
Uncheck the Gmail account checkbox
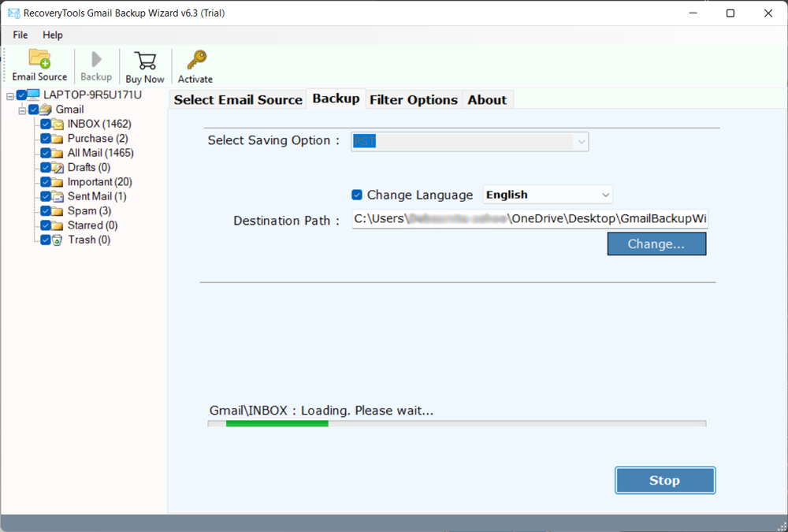[34, 110]
